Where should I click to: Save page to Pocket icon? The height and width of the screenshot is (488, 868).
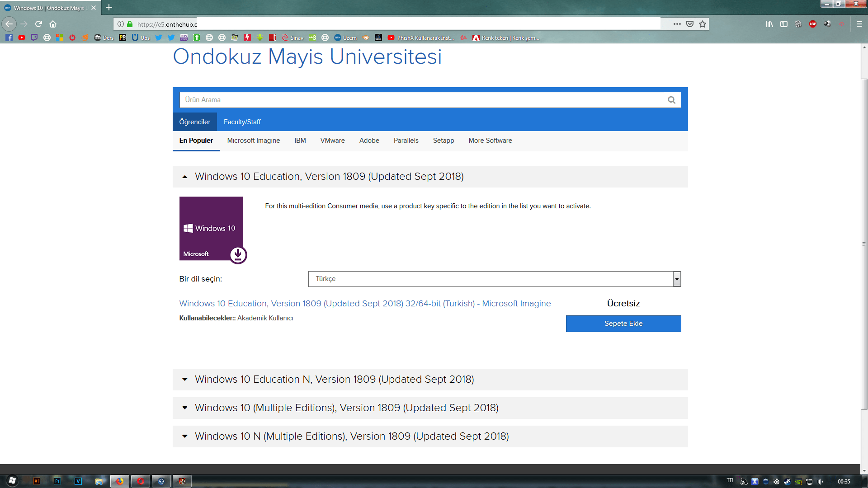(690, 24)
